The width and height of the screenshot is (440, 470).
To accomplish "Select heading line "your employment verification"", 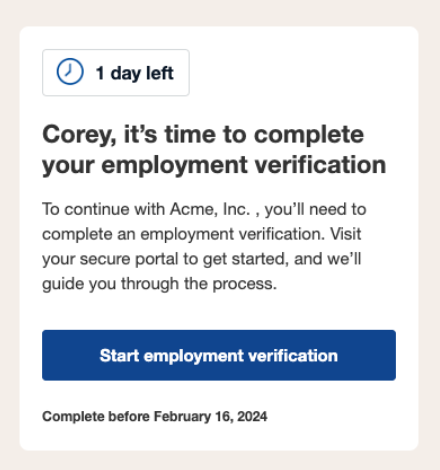I will tap(214, 165).
